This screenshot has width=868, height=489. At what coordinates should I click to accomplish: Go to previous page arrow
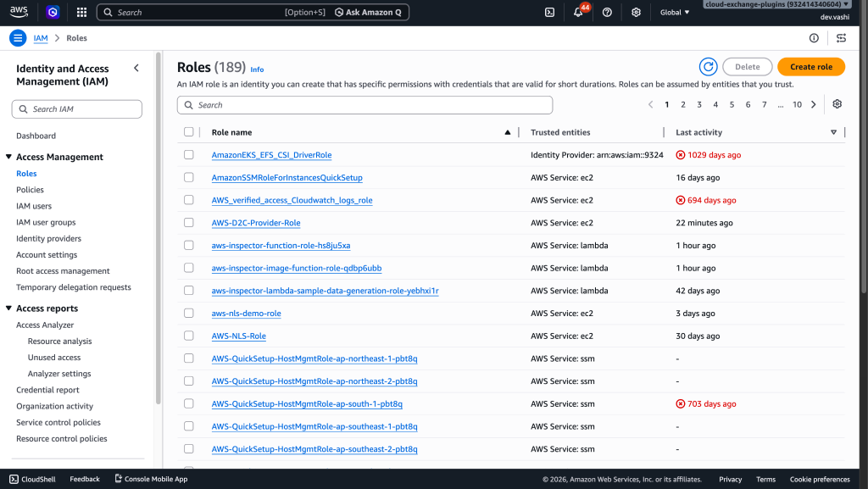tap(650, 104)
